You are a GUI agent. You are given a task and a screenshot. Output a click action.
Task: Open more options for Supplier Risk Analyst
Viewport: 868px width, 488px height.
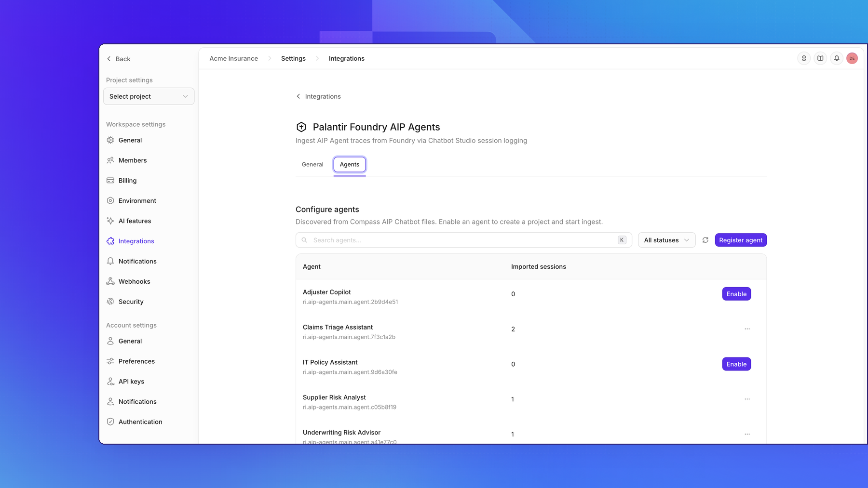tap(747, 399)
